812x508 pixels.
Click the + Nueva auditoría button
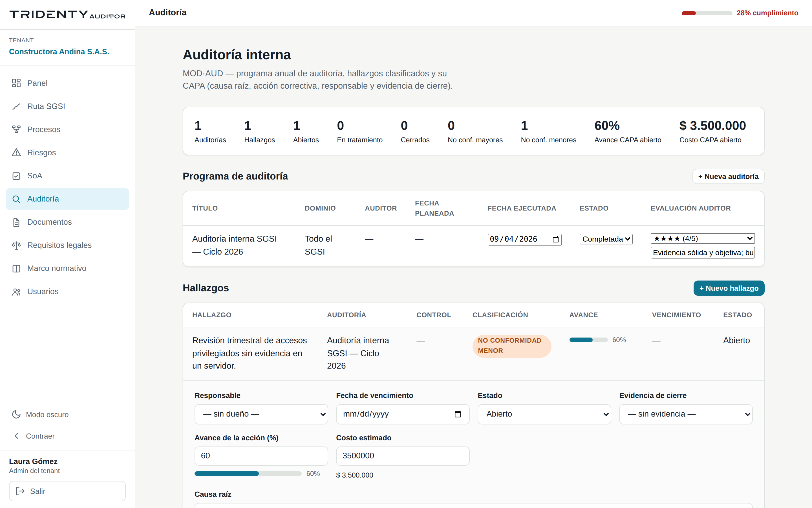[728, 176]
